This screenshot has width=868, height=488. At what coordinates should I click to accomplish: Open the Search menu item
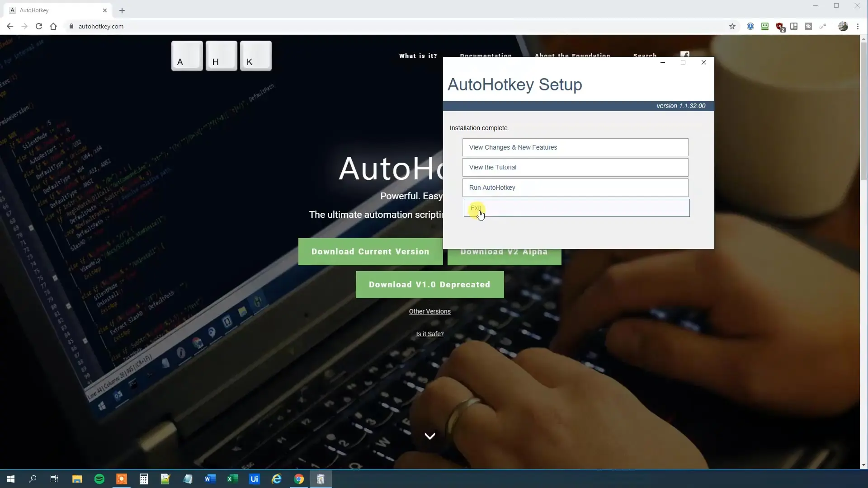pyautogui.click(x=645, y=55)
